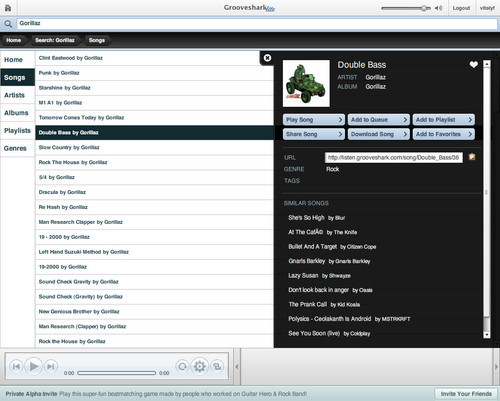Click the Gorillaz album cover thumbnail
The image size is (500, 401).
pyautogui.click(x=306, y=83)
